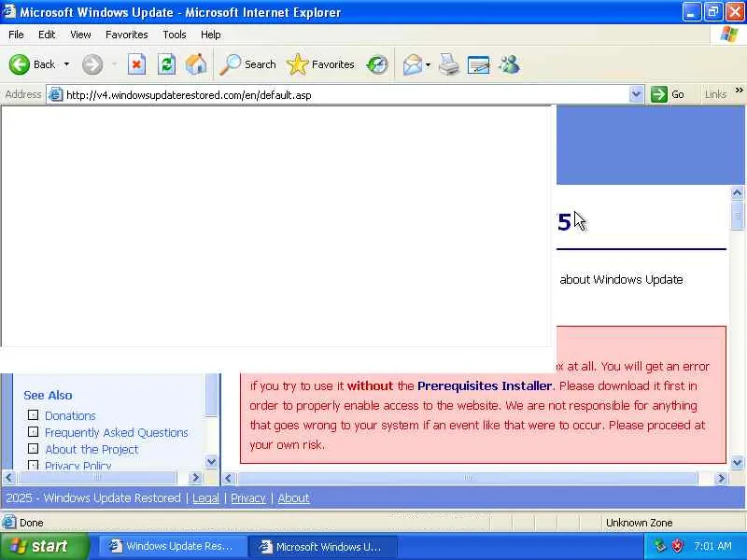Click sidebar horizontal scroll left arrow

[x=9, y=477]
